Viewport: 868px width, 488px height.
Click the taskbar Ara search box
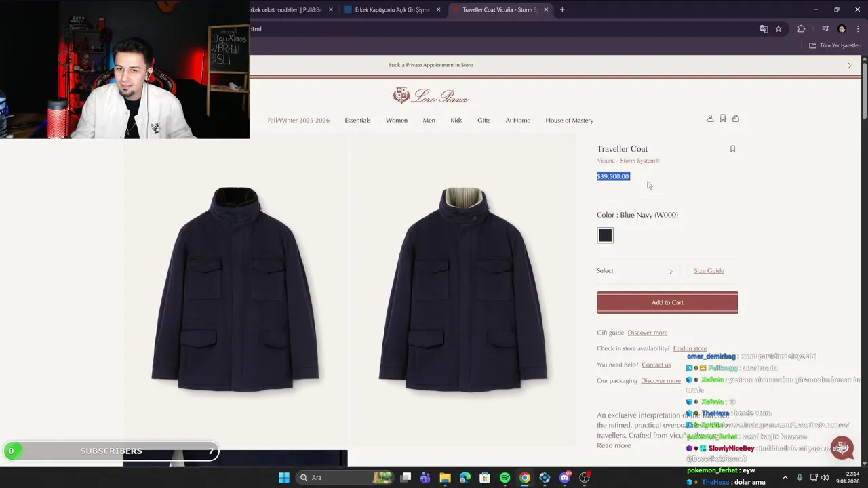(345, 478)
